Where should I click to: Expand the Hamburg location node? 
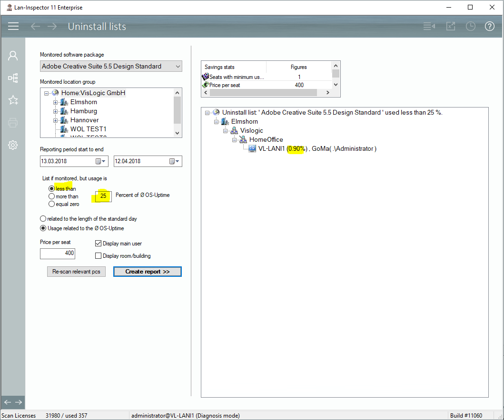pos(55,111)
